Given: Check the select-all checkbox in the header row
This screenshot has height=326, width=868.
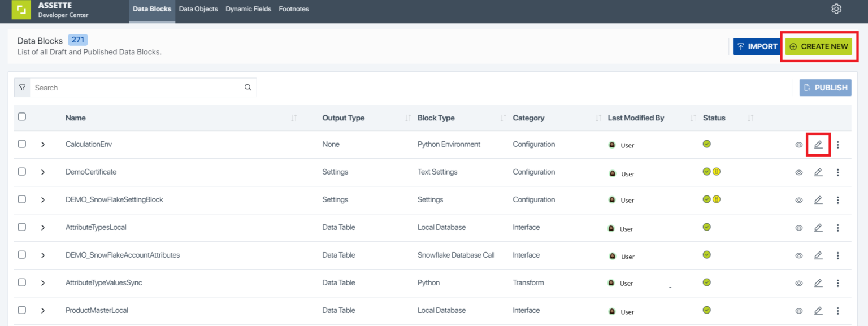Looking at the screenshot, I should click(21, 116).
